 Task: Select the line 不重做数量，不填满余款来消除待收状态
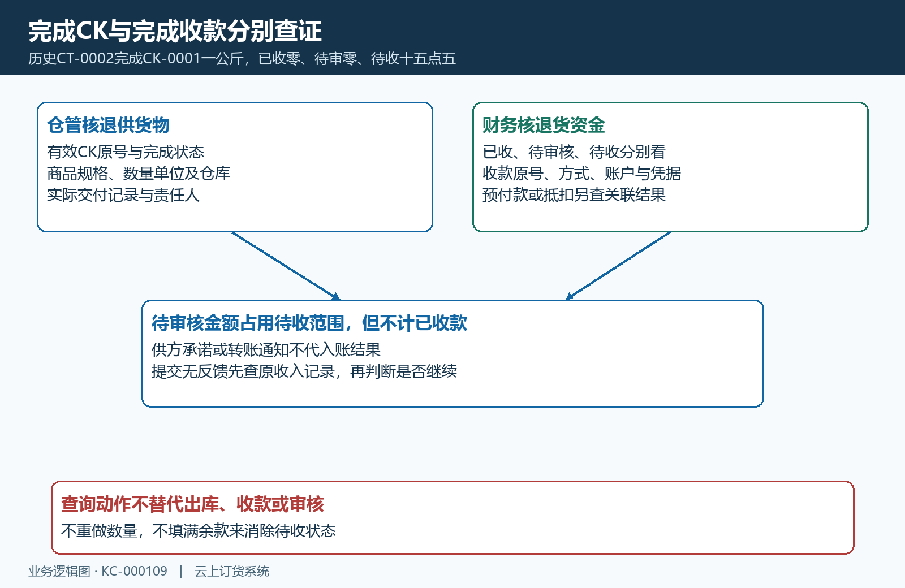point(199,531)
